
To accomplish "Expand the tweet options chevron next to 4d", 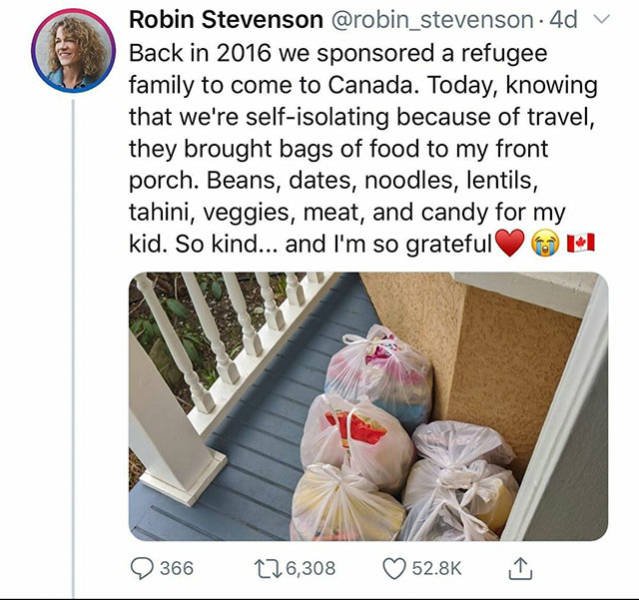I will [x=602, y=19].
